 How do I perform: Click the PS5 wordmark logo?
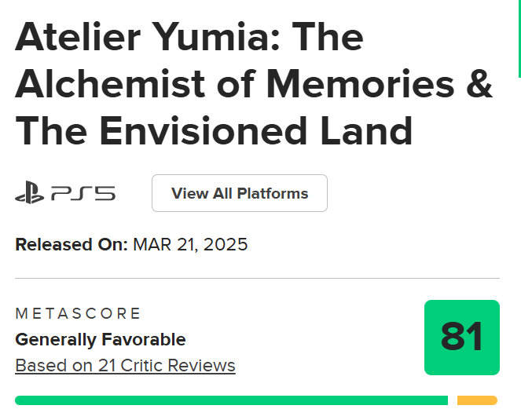[x=83, y=193]
